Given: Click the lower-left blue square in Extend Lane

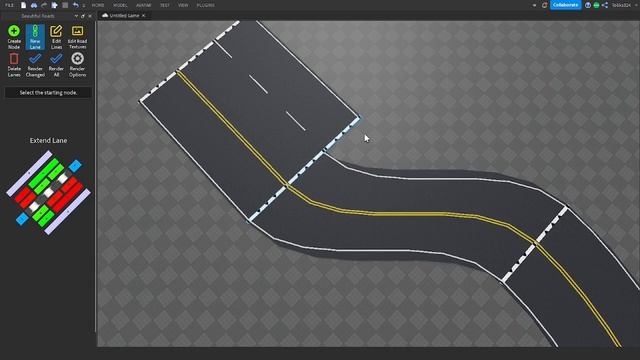Looking at the screenshot, I should click(x=22, y=219).
